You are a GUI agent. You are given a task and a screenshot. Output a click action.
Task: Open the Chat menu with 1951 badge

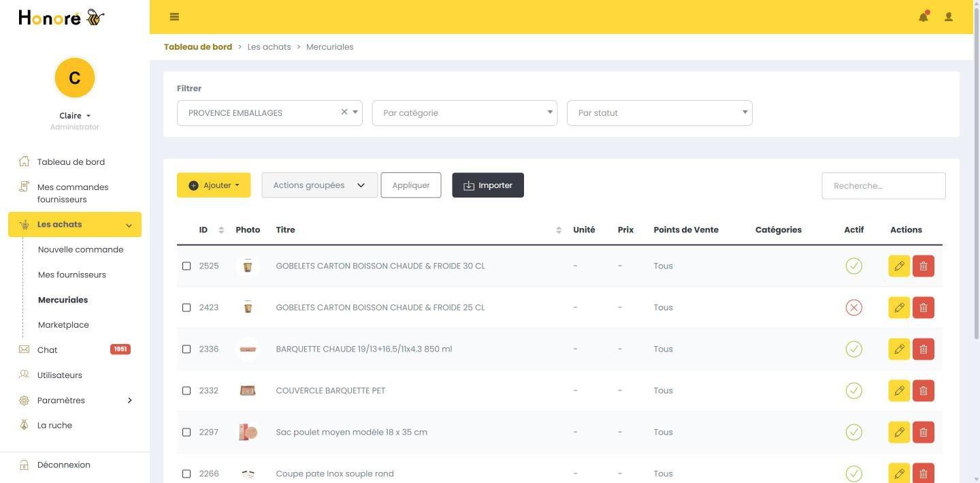pos(75,349)
